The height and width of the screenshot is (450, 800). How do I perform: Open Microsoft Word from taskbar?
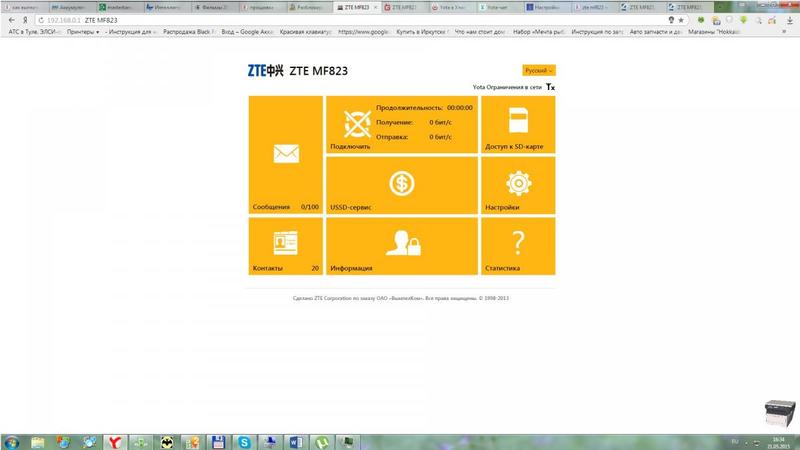[x=296, y=442]
